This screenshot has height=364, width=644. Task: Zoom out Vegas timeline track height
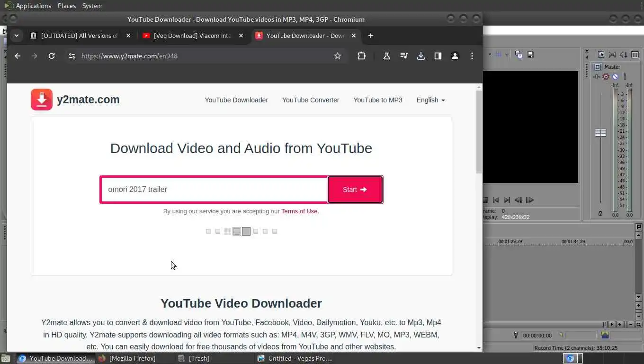pyautogui.click(x=639, y=316)
